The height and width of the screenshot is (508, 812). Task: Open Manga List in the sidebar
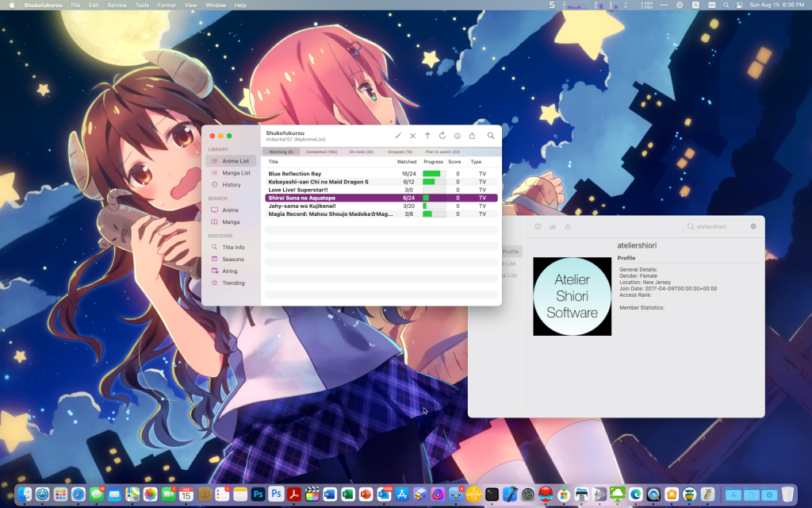(231, 173)
